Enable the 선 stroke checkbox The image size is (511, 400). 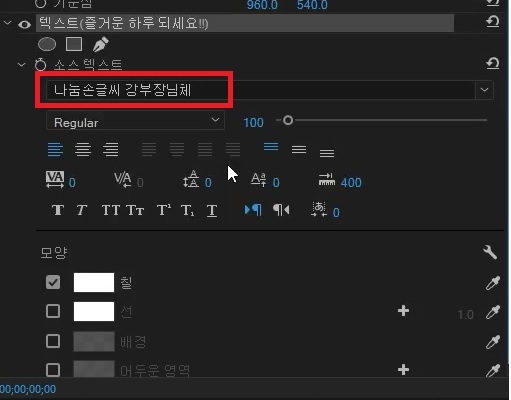[x=53, y=311]
